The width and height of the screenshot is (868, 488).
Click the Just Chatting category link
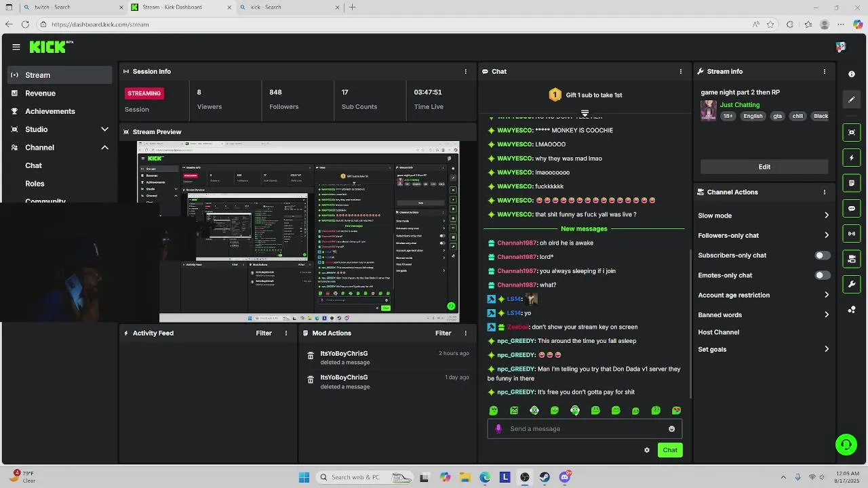coord(740,105)
